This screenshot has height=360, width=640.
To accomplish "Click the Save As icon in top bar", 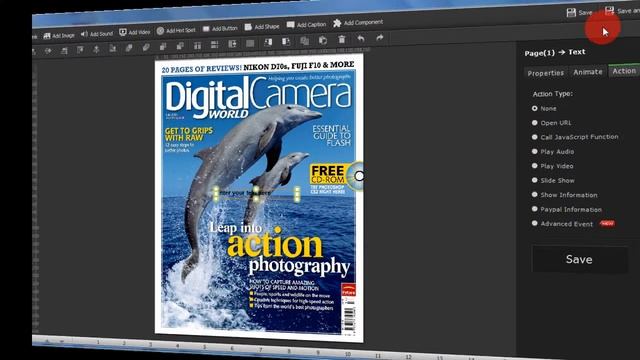I will 609,11.
